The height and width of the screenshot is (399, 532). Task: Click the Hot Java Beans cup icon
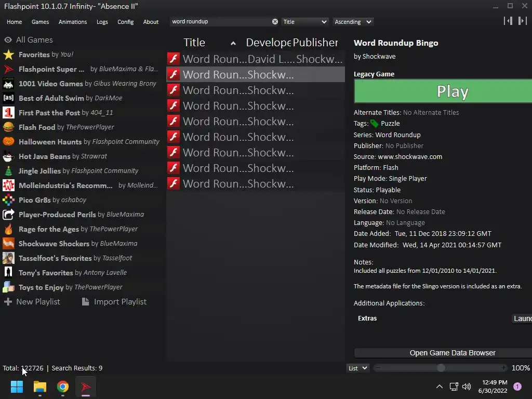(x=8, y=156)
